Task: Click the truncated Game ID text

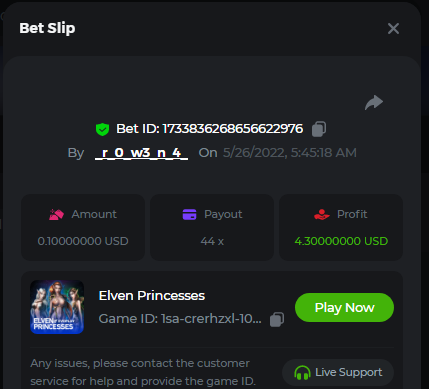Action: [180, 319]
